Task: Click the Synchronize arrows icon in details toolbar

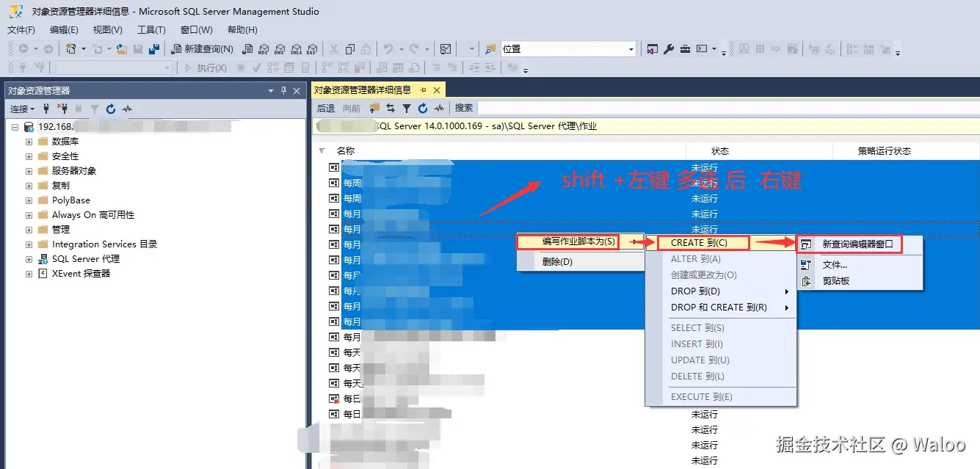Action: [391, 108]
